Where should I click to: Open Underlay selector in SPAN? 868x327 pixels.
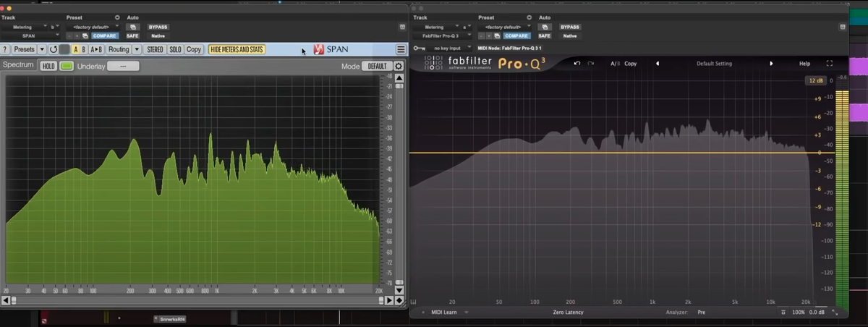coord(123,66)
